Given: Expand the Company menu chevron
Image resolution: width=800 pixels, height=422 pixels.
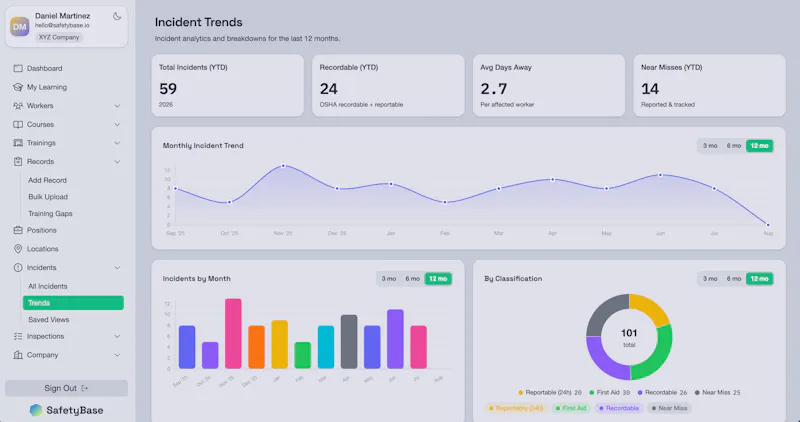Looking at the screenshot, I should coord(117,355).
